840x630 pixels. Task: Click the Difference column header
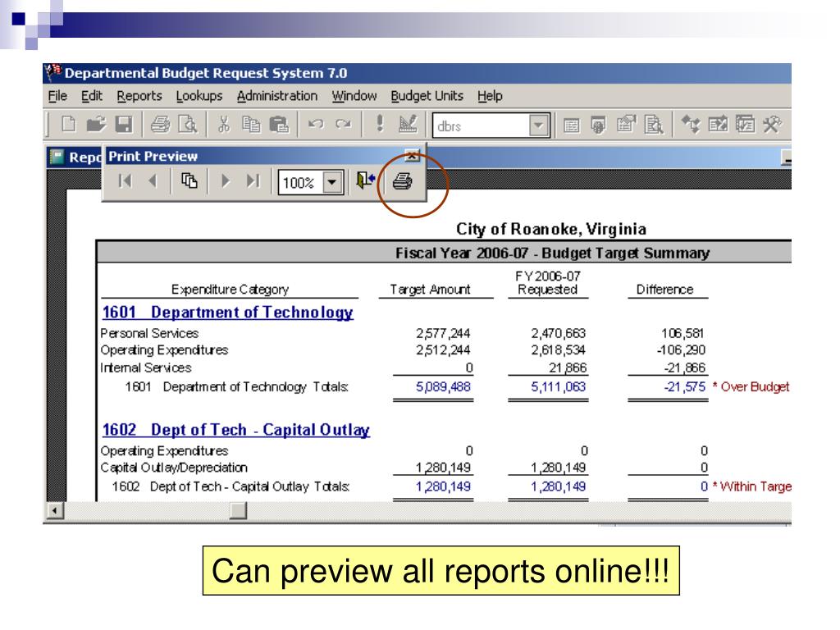(x=664, y=290)
